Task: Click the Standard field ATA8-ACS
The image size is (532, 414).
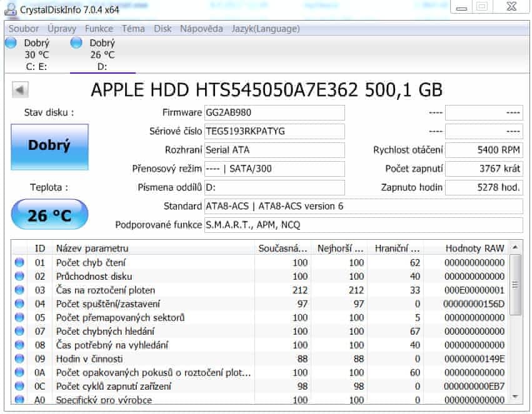Action: point(363,206)
